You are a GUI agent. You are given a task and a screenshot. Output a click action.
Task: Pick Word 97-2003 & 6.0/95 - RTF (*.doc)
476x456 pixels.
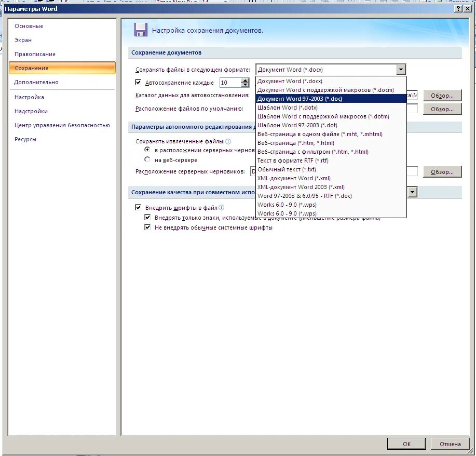[331, 196]
